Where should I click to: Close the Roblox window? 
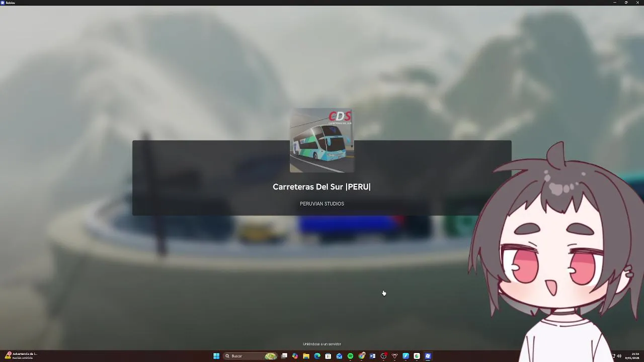(637, 3)
